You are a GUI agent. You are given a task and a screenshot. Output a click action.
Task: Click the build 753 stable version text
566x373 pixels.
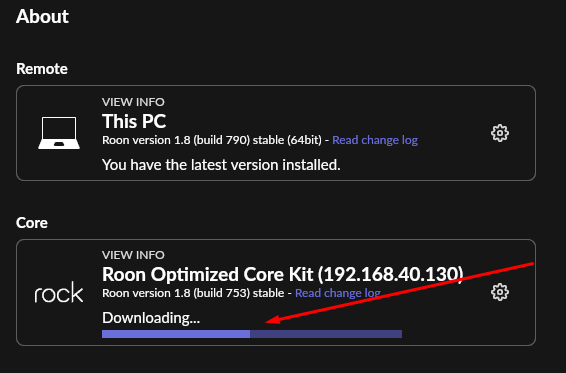(x=193, y=293)
